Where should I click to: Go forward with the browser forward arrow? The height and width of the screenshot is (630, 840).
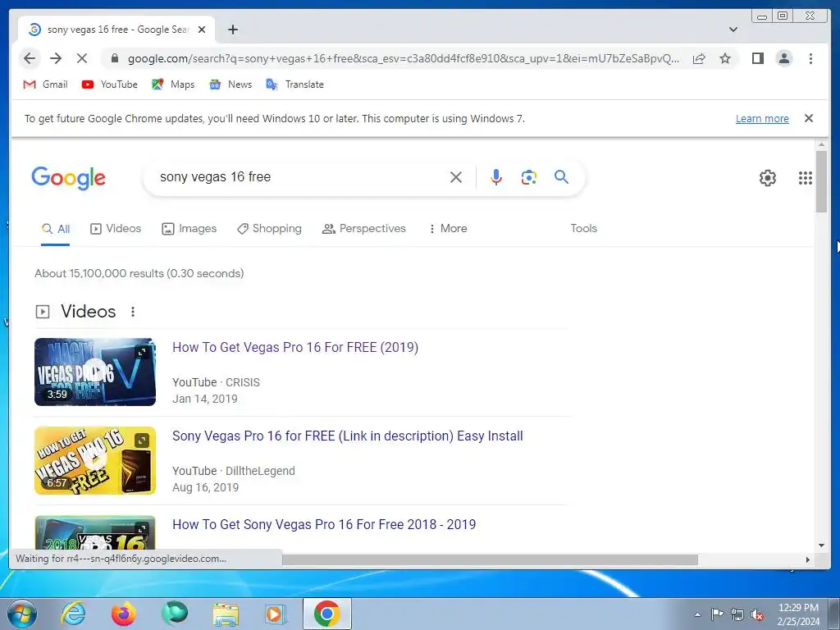pos(56,58)
